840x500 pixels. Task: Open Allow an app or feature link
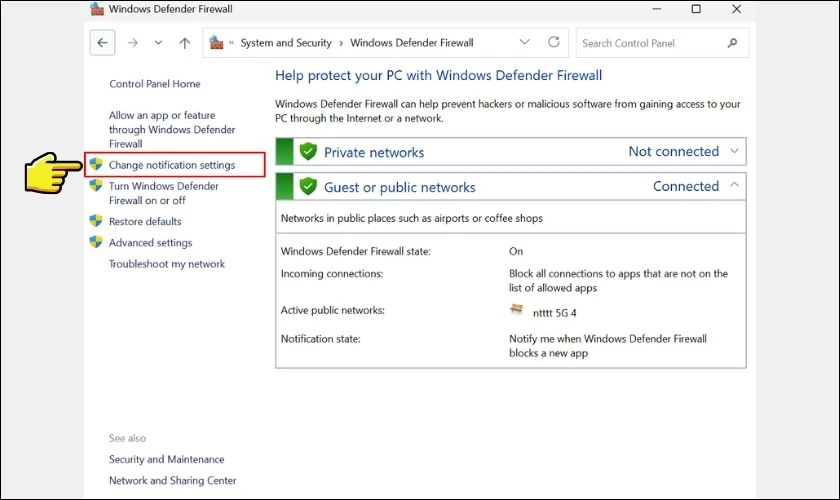[x=172, y=129]
